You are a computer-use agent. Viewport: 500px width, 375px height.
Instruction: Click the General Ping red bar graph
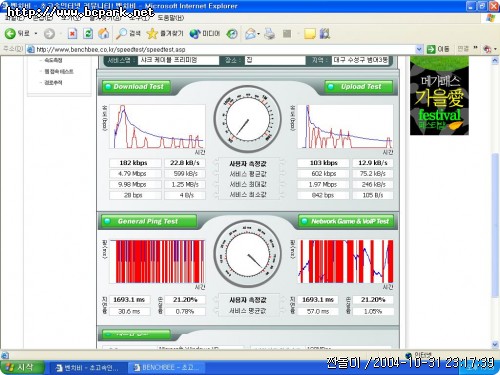(157, 262)
